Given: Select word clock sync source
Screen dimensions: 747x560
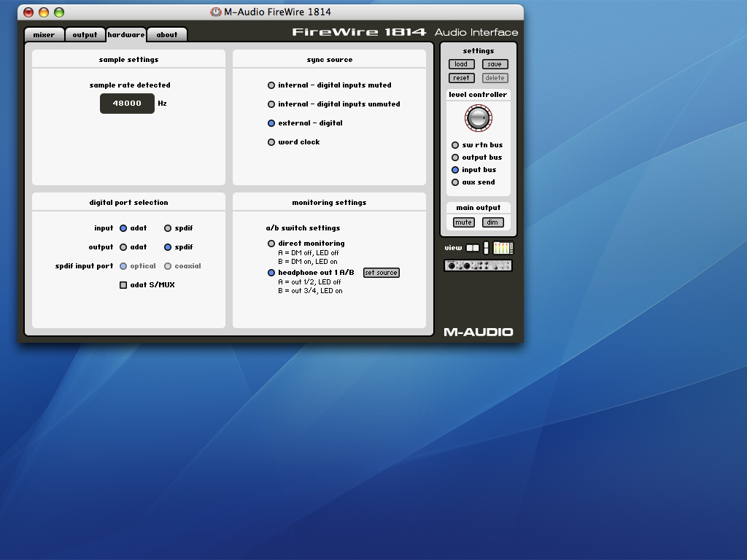Looking at the screenshot, I should [x=271, y=142].
